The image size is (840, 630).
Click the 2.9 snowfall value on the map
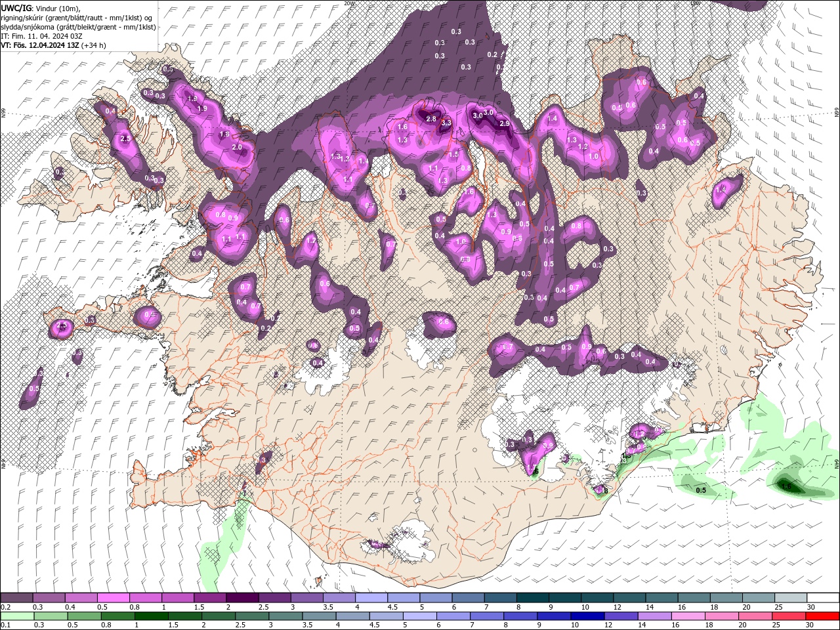(505, 123)
